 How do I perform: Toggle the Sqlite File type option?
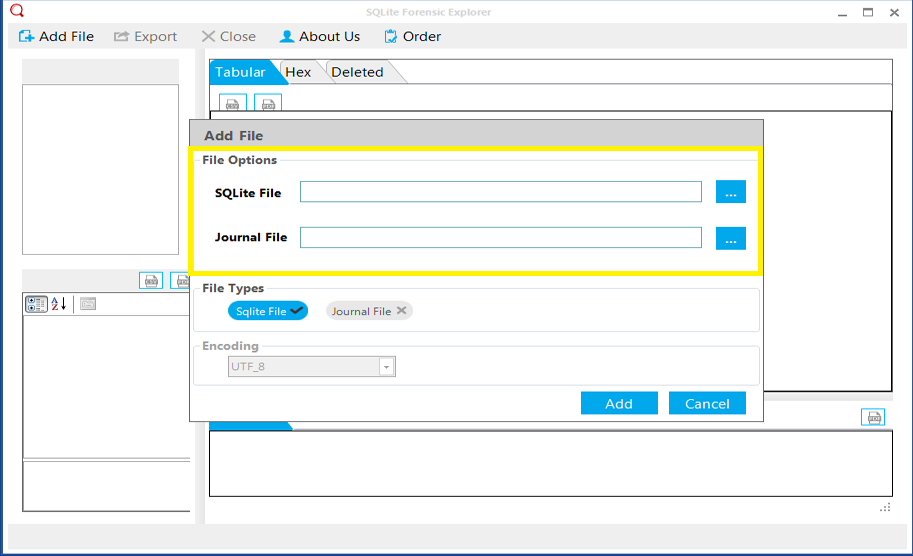click(x=268, y=311)
